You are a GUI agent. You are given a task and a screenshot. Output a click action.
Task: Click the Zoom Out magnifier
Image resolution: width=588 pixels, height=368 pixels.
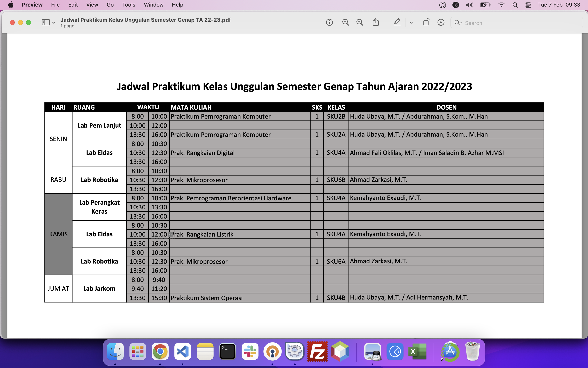345,22
